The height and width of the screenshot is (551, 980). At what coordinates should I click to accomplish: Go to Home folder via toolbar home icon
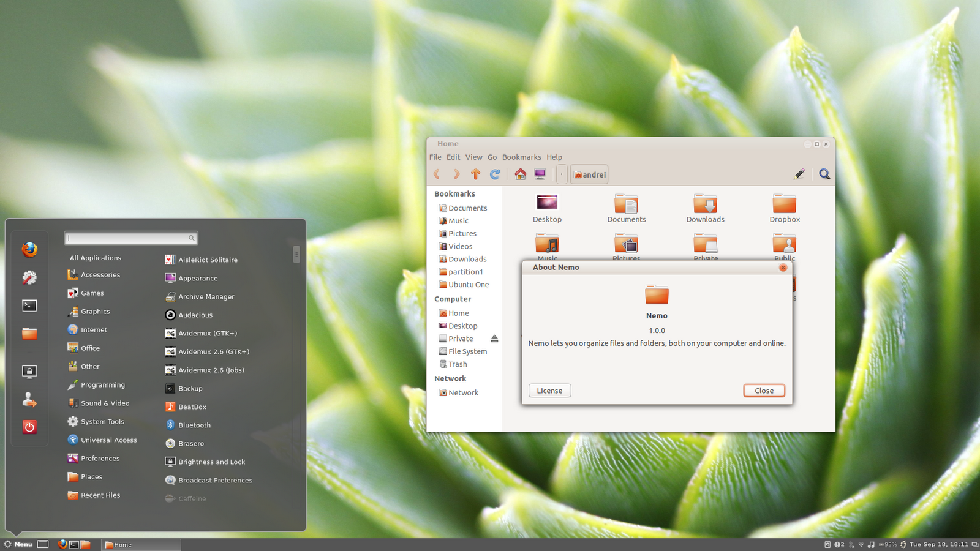[x=519, y=174]
